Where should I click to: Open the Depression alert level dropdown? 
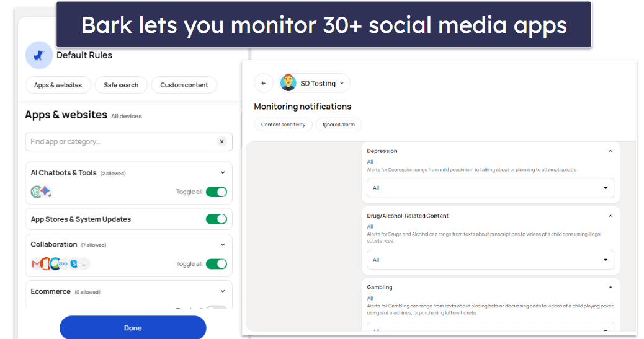coord(490,188)
